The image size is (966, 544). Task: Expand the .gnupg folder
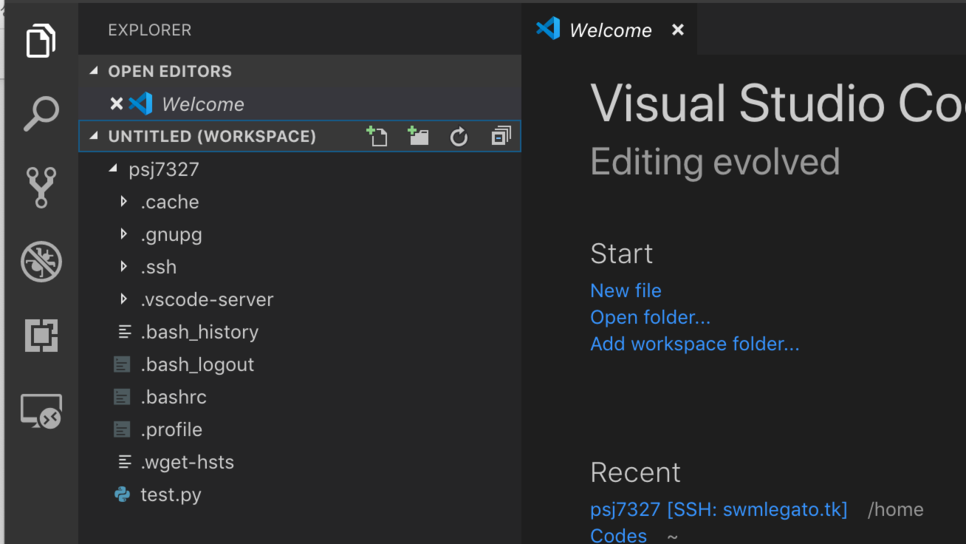(124, 234)
